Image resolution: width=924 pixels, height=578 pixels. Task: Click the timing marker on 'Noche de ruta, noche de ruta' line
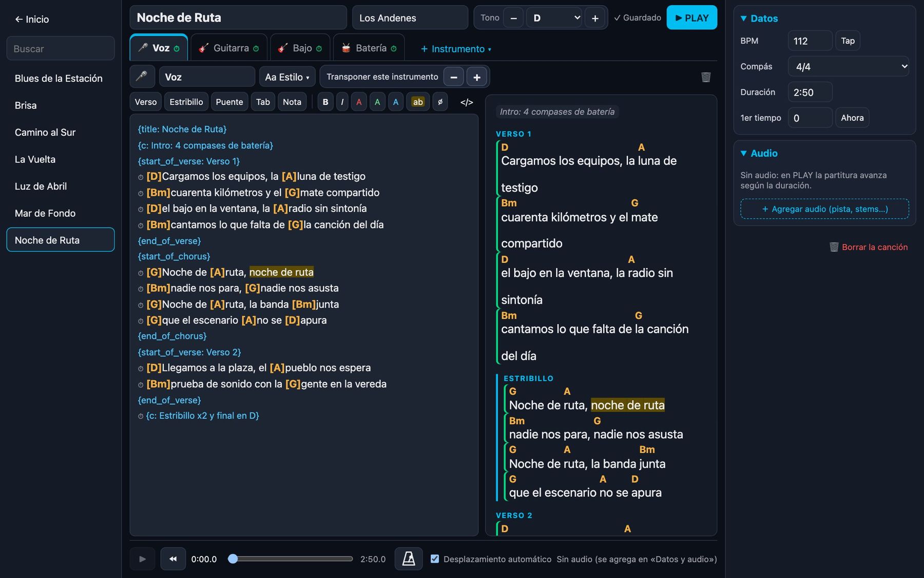[141, 273]
